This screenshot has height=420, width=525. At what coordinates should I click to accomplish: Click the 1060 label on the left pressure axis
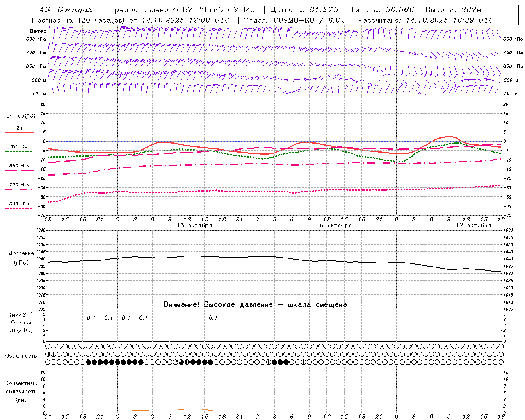coord(41,231)
